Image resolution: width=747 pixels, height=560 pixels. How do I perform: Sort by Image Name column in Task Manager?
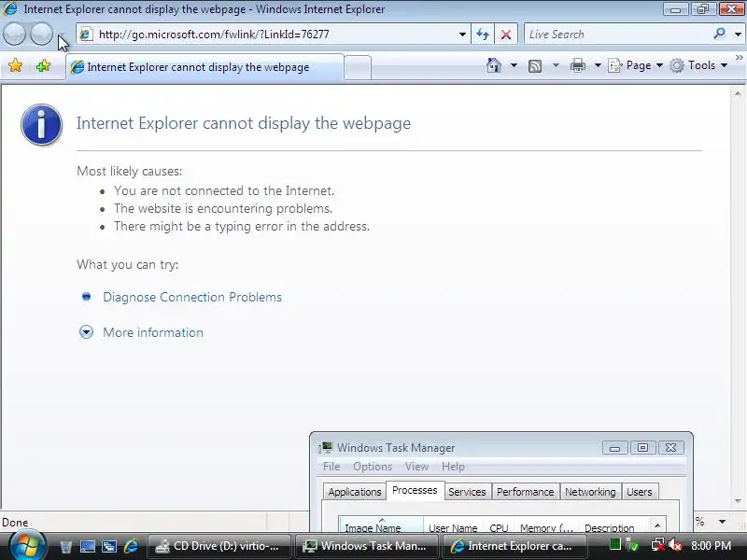point(381,525)
